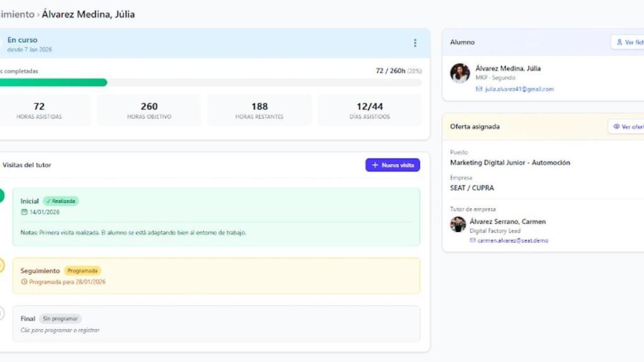
Task: Click clock icon by Programada para 28/01/2026
Action: [x=24, y=282]
